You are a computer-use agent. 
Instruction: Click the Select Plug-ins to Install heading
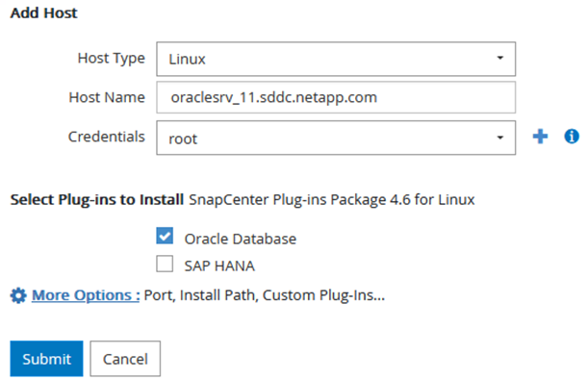(x=97, y=200)
